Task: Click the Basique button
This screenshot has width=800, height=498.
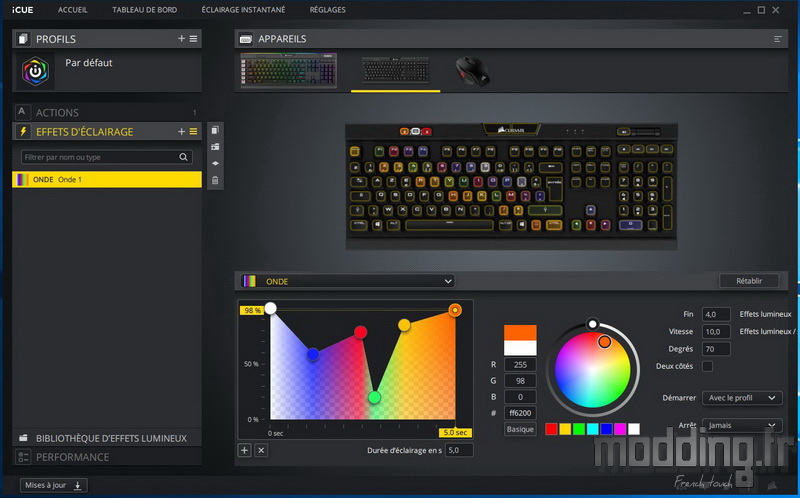Action: pos(520,429)
